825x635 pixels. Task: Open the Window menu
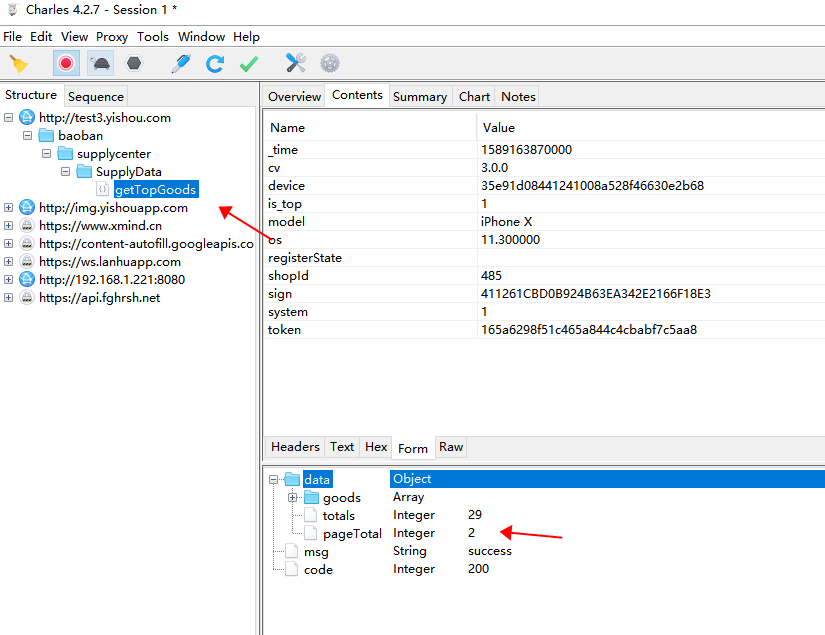tap(202, 37)
